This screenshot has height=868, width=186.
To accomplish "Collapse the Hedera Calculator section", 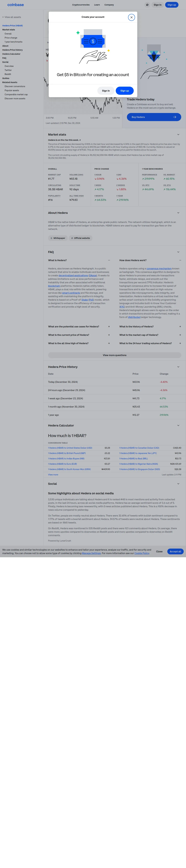I will click(178, 425).
